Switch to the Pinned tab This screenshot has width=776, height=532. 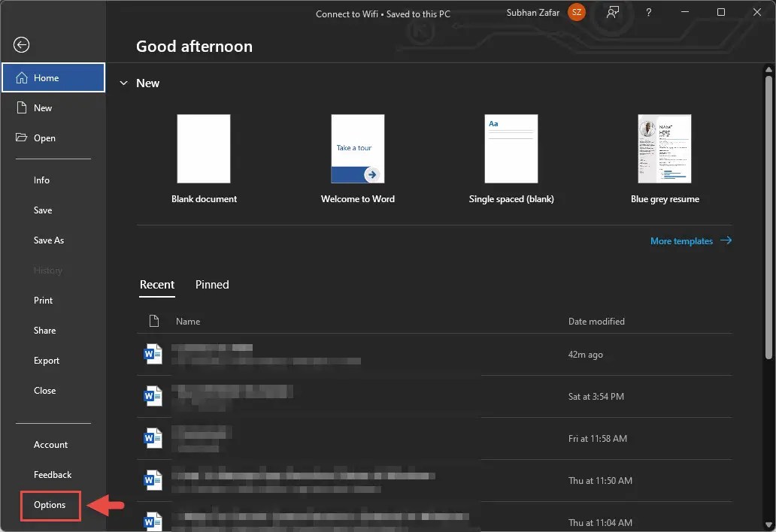pyautogui.click(x=211, y=285)
